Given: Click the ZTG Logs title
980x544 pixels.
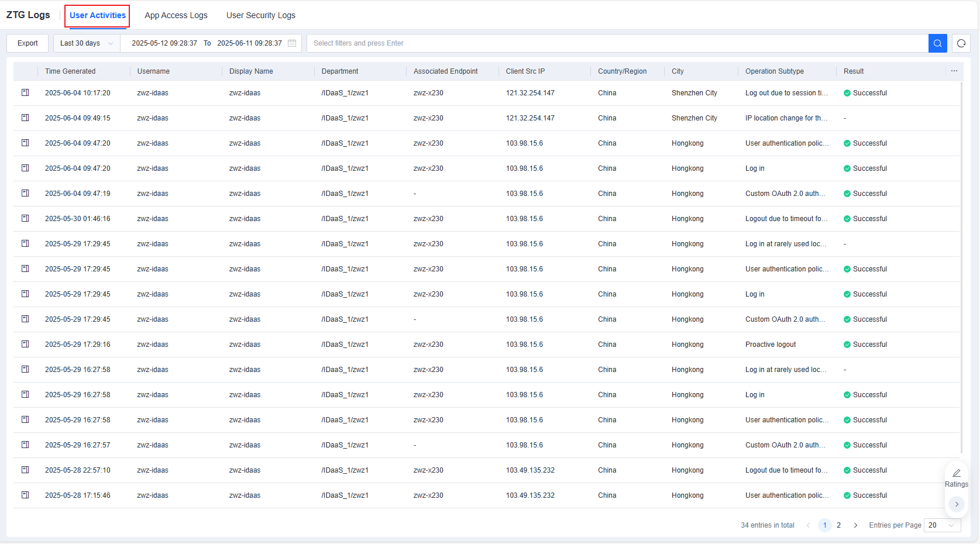Looking at the screenshot, I should [28, 15].
